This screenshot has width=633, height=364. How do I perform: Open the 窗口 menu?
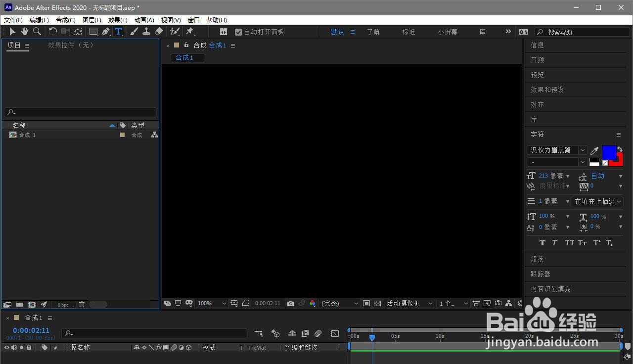pos(193,20)
